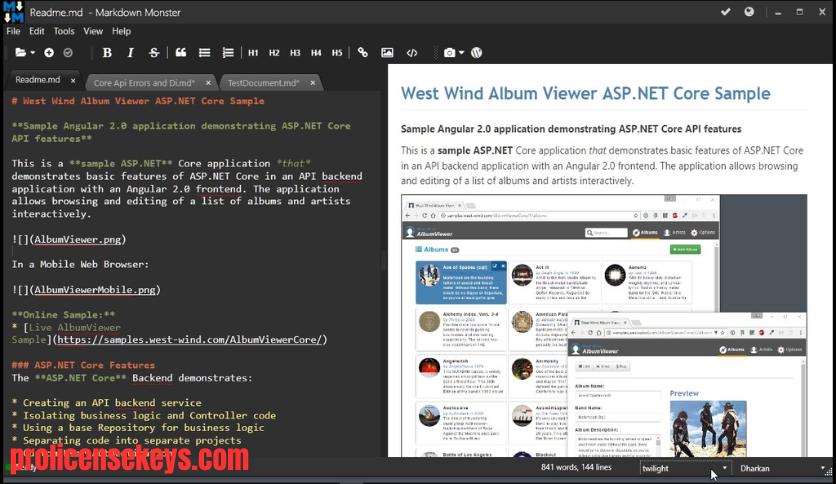Expand the open-folder dropdown arrow
The width and height of the screenshot is (836, 484).
33,53
